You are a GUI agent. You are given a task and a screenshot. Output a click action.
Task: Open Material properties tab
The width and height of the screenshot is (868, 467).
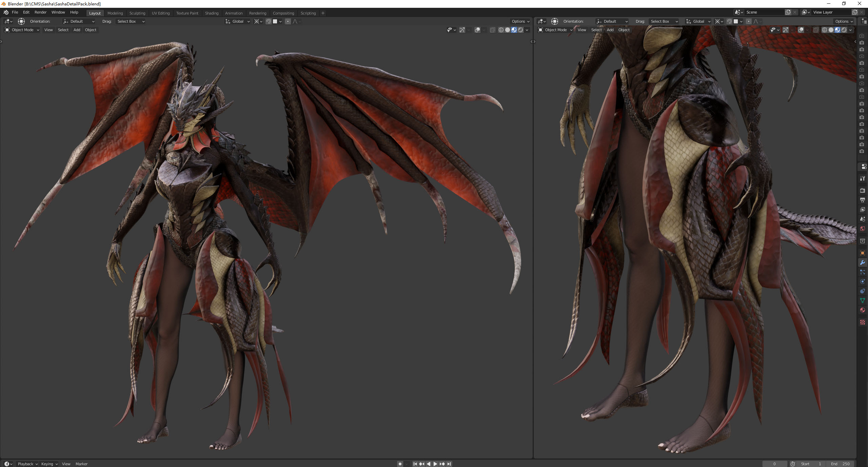[863, 310]
